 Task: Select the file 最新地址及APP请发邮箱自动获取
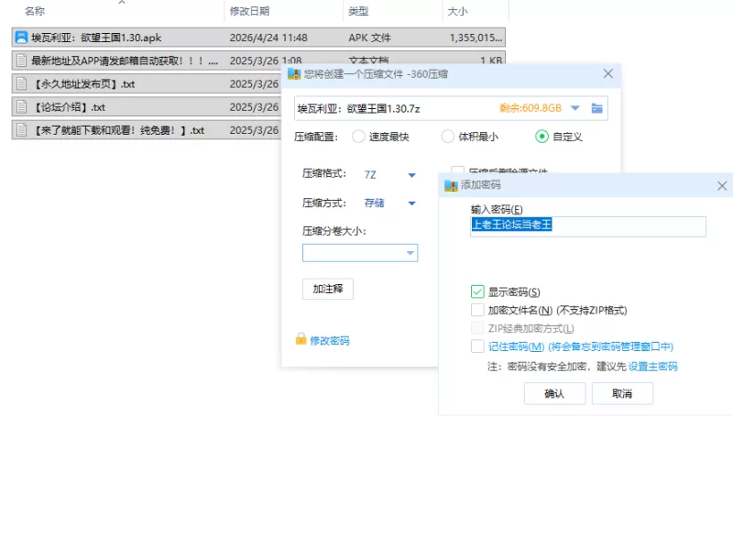[125, 60]
